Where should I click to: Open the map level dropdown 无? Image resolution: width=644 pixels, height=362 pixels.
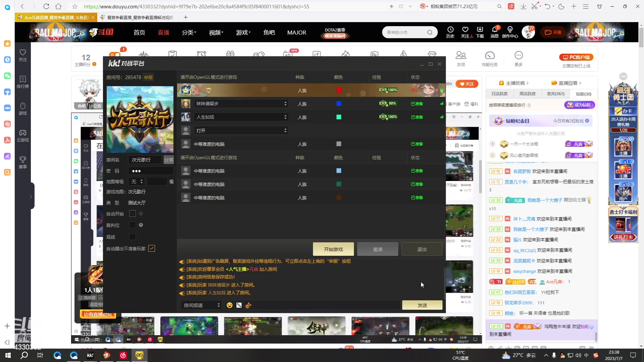click(x=137, y=181)
